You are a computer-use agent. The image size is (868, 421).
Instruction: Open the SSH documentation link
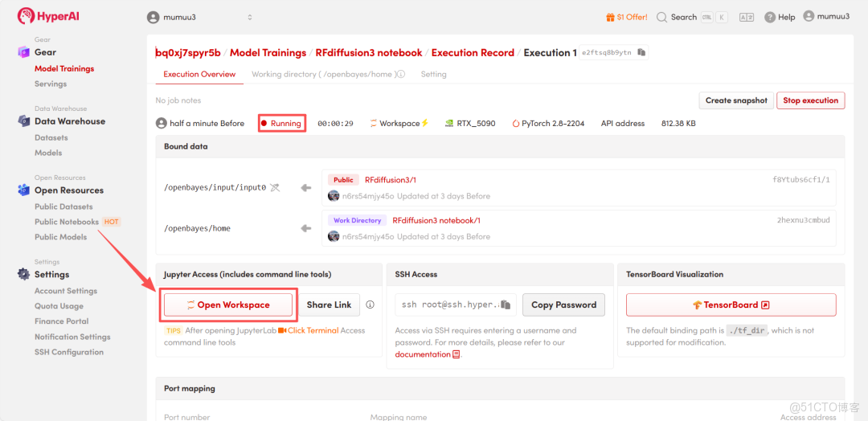428,354
